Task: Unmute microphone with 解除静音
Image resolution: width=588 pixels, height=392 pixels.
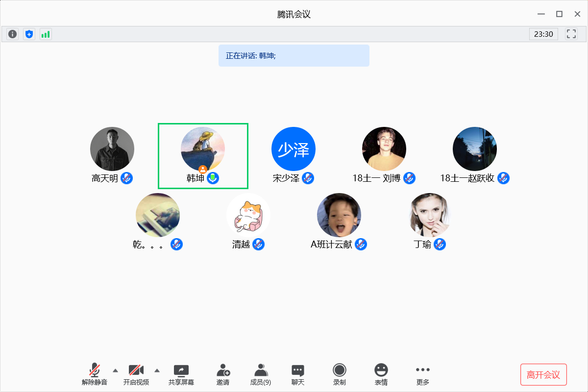Action: (x=95, y=374)
